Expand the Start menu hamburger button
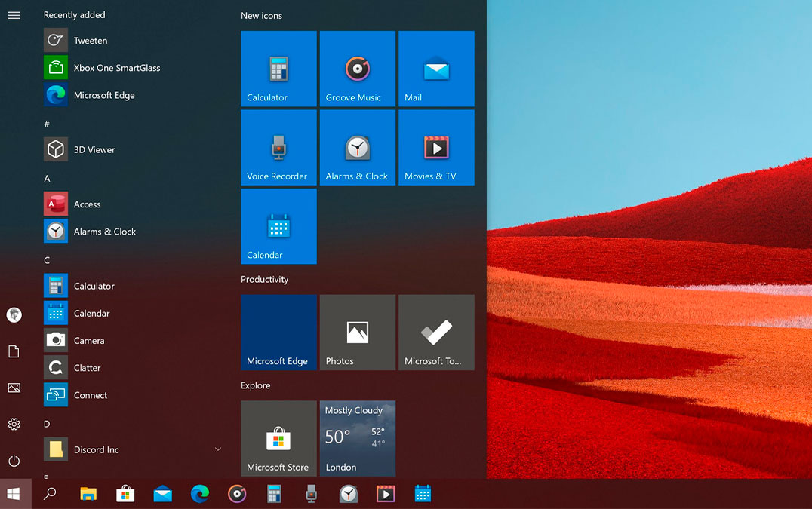 (x=14, y=16)
